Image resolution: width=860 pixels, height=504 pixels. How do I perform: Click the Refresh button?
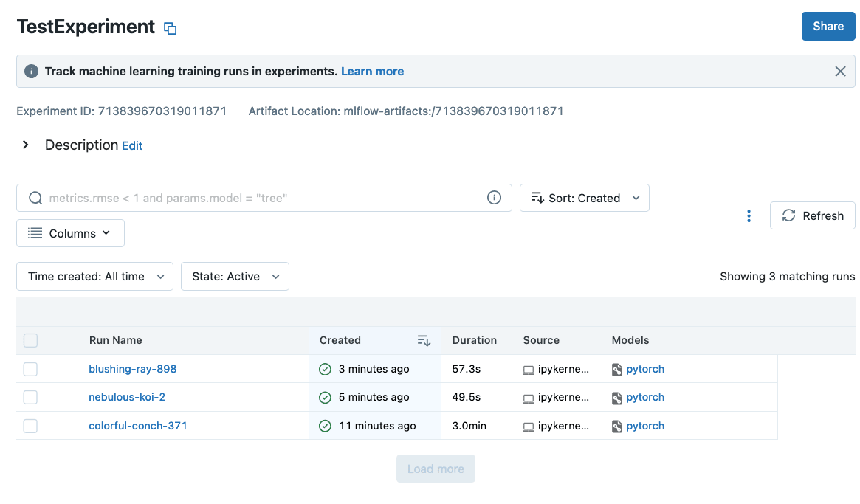click(812, 215)
